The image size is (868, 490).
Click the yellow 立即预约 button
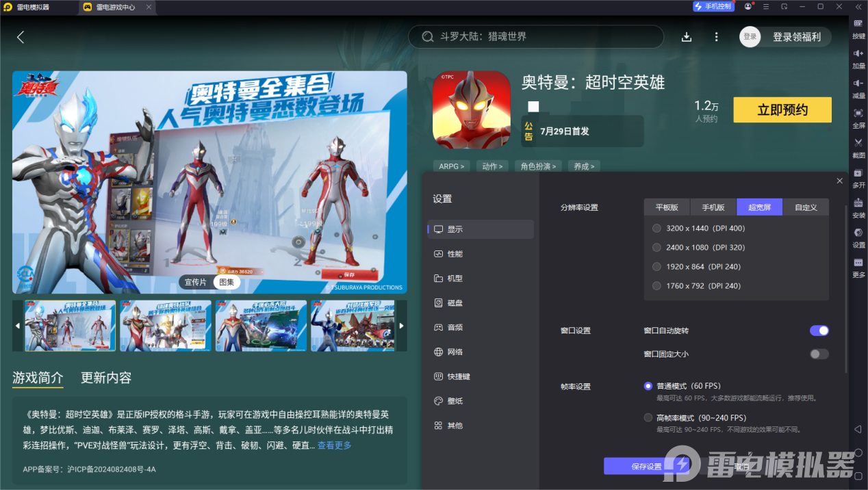click(782, 110)
